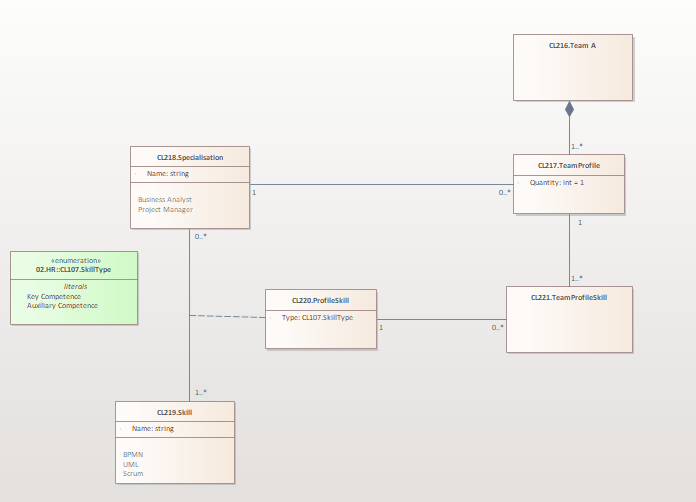This screenshot has height=502, width=696.
Task: Click the Business Analyst note text
Action: (165, 199)
